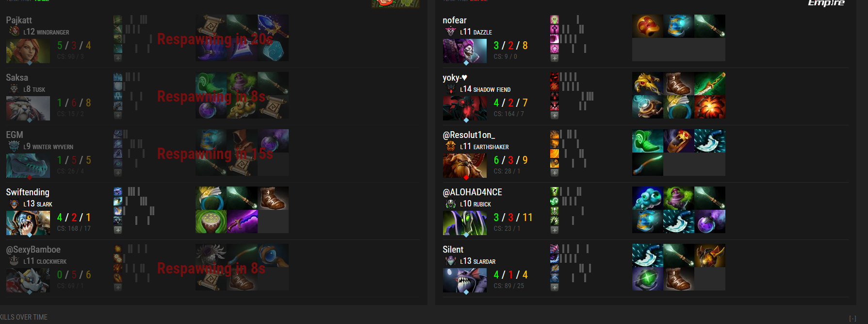Viewport: 868px width, 324px height.
Task: Open Shadow Fiend hero portrait
Action: point(465,108)
